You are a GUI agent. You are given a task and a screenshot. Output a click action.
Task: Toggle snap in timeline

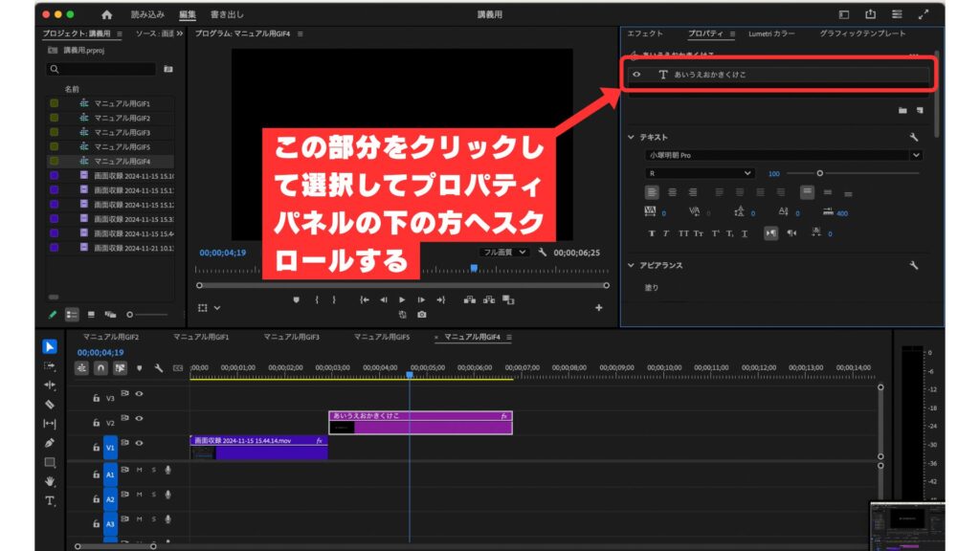(100, 368)
